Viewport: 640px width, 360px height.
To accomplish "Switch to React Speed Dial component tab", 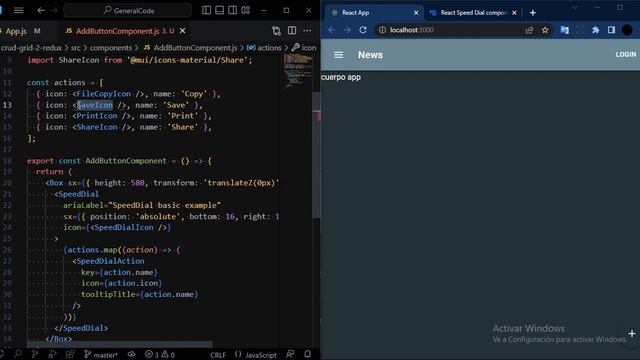I will 473,13.
